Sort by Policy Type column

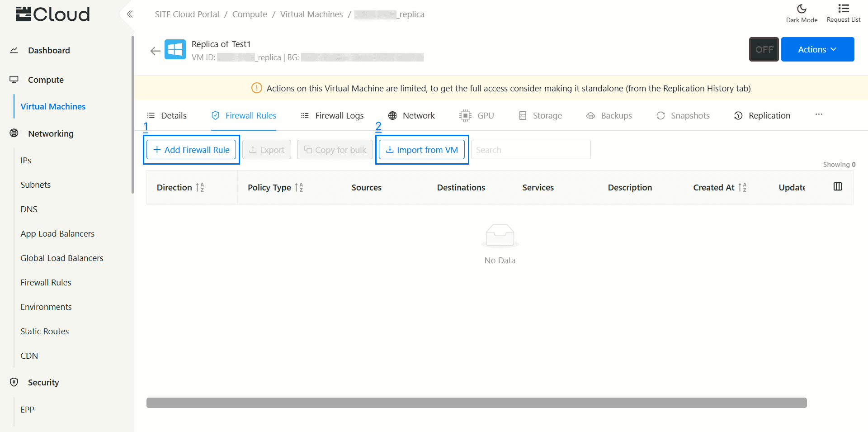[x=299, y=187]
